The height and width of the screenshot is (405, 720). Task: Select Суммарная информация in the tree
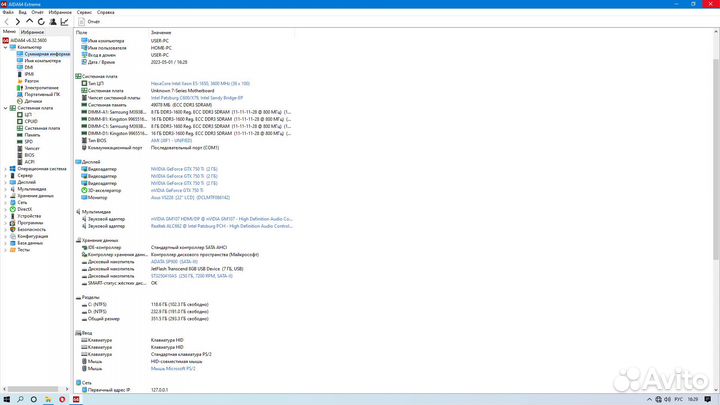[47, 54]
